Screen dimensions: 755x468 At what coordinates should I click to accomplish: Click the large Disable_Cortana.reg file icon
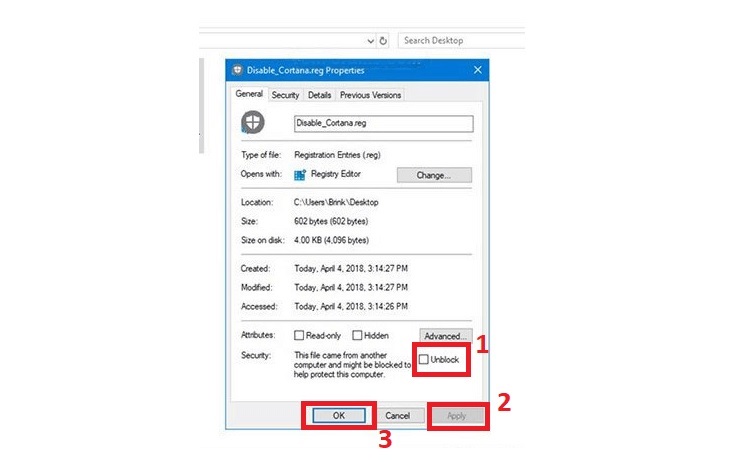pos(253,123)
